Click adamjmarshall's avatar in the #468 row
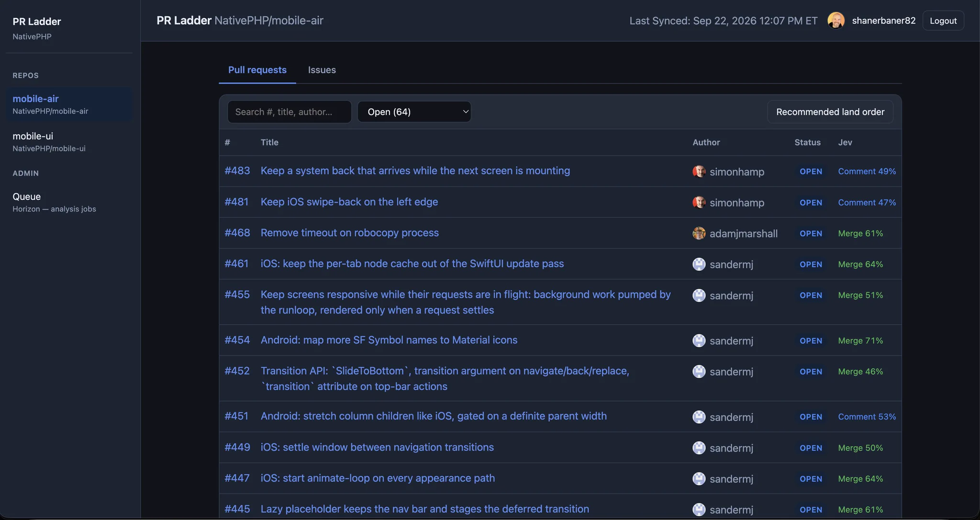Screen dimensions: 980x520 (x=699, y=233)
